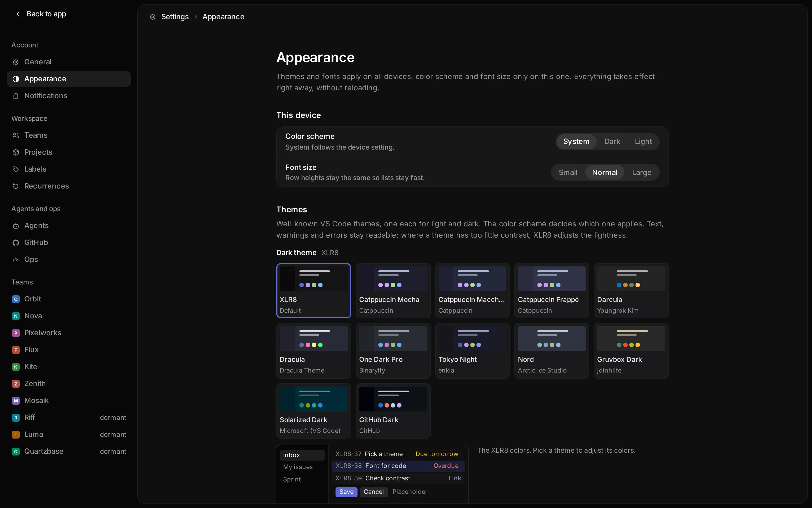Click the Quartzbase team badge icon
812x508 pixels.
16,452
